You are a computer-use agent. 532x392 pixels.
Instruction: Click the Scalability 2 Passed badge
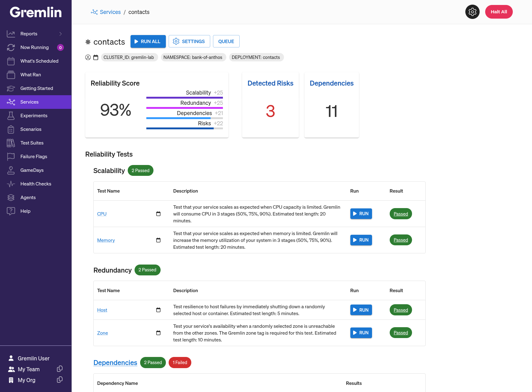[x=140, y=171]
